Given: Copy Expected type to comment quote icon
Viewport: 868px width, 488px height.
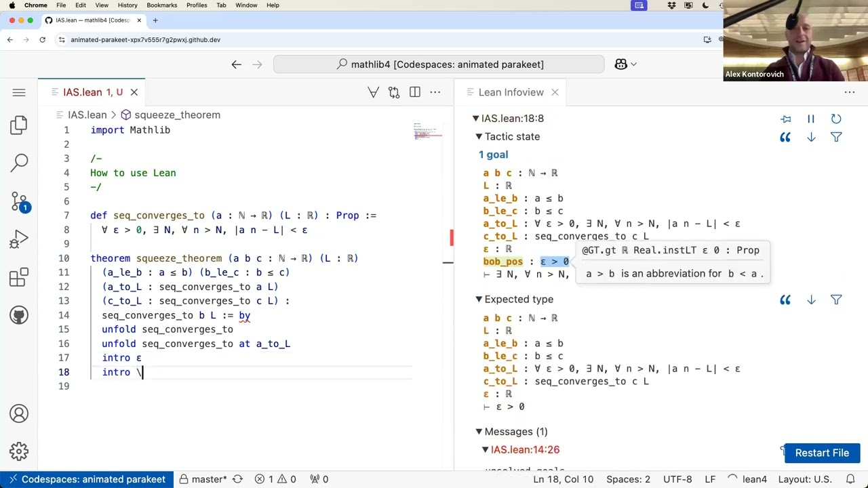Looking at the screenshot, I should tap(785, 300).
